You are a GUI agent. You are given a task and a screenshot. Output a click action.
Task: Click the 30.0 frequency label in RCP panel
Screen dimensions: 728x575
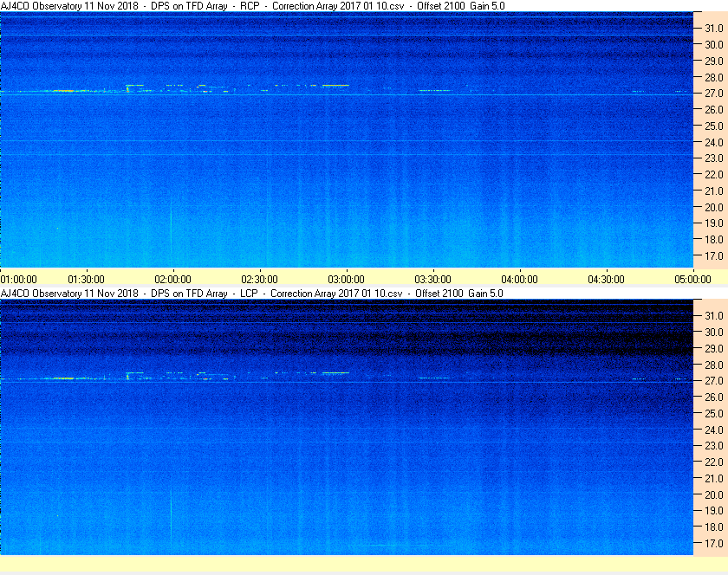click(x=714, y=44)
